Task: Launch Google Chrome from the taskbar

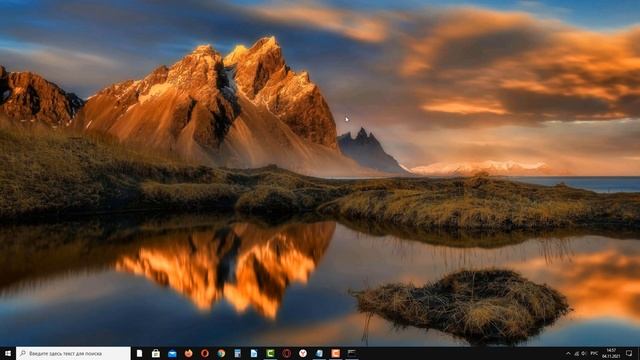Action: coord(221,353)
